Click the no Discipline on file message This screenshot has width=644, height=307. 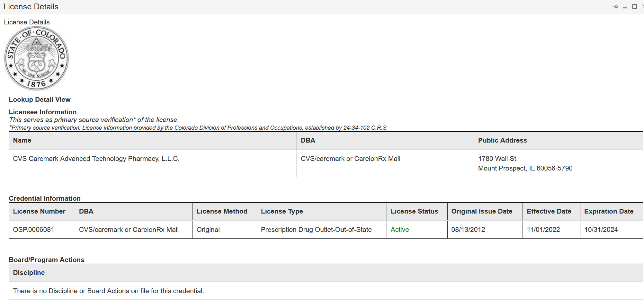109,291
